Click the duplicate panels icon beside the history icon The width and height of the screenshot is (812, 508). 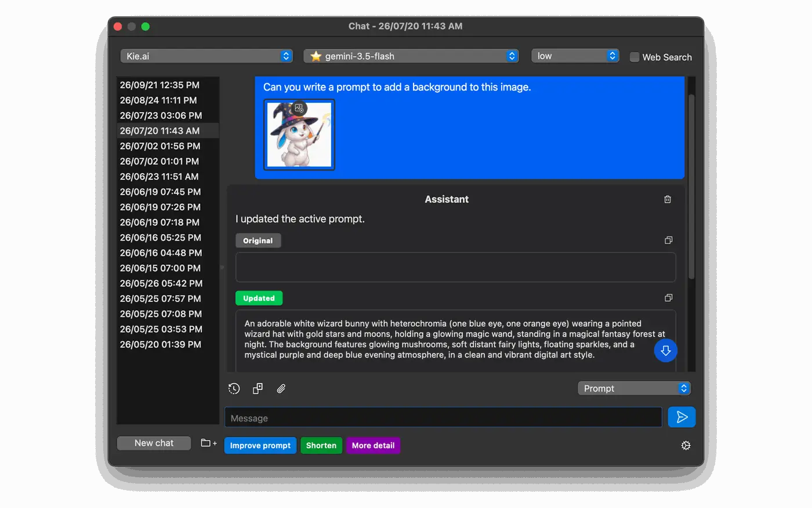(x=258, y=388)
